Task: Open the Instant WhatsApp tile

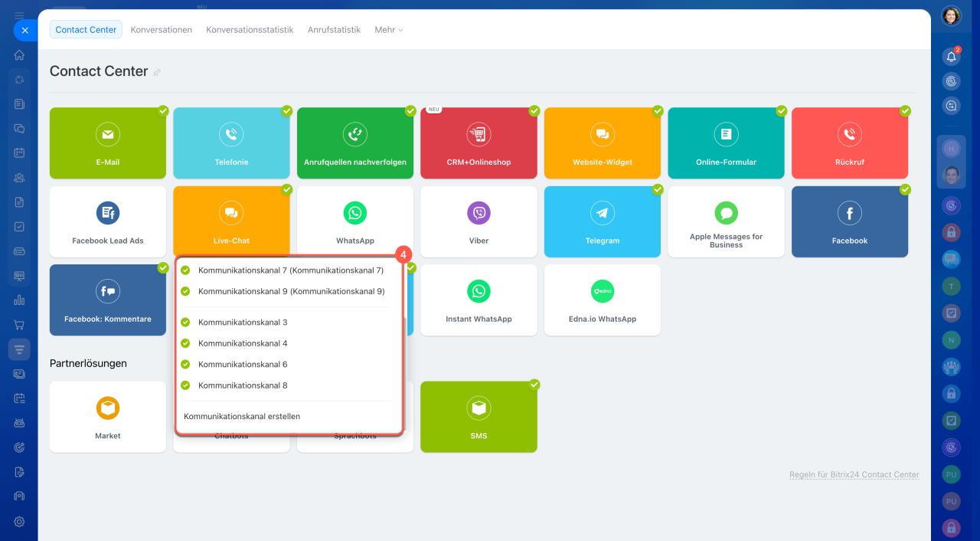Action: [x=479, y=300]
